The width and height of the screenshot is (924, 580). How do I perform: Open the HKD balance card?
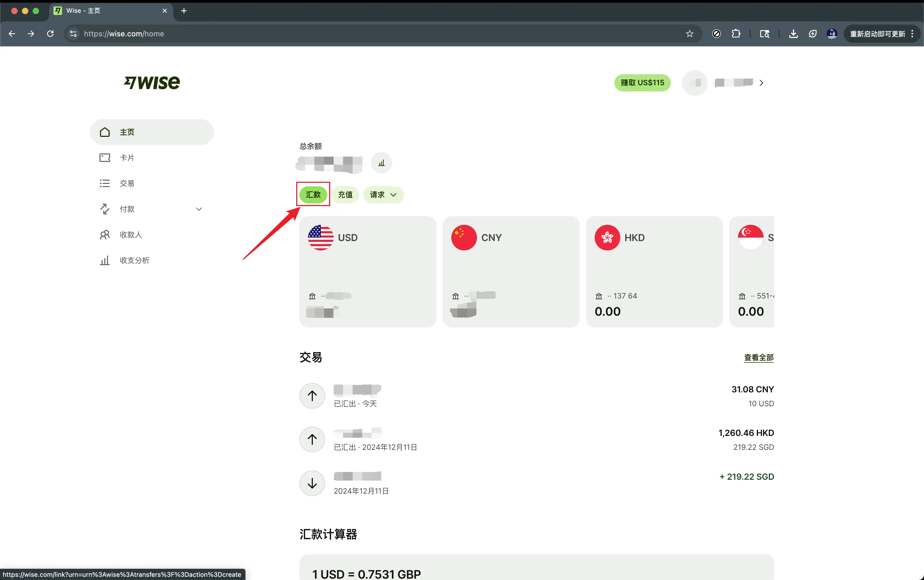[x=654, y=272]
